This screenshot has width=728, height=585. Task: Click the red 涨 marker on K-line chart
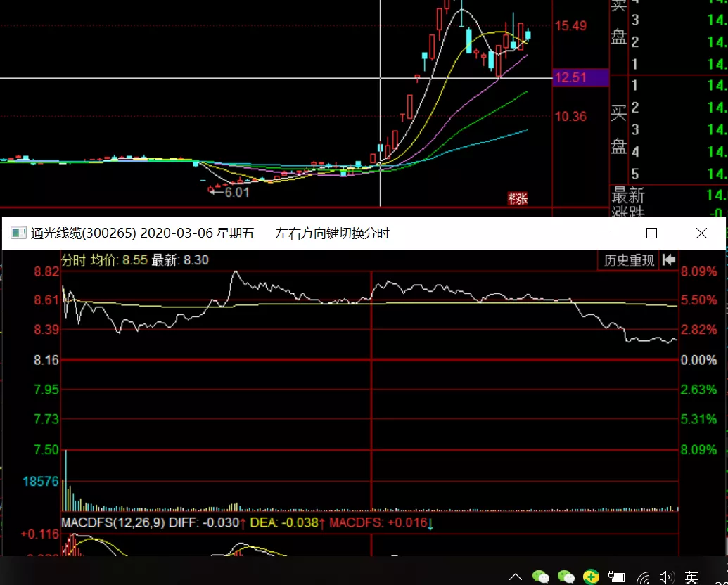(518, 199)
